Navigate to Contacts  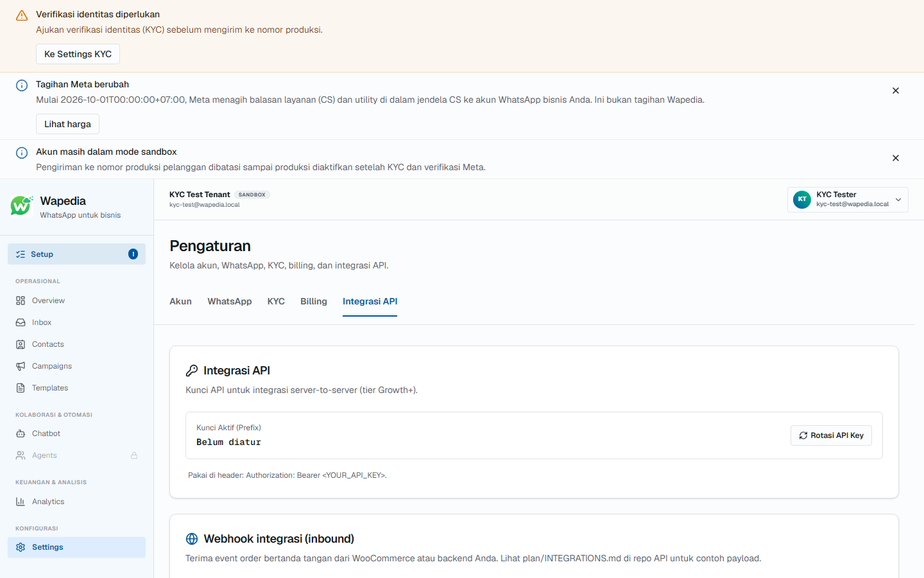click(x=76, y=344)
